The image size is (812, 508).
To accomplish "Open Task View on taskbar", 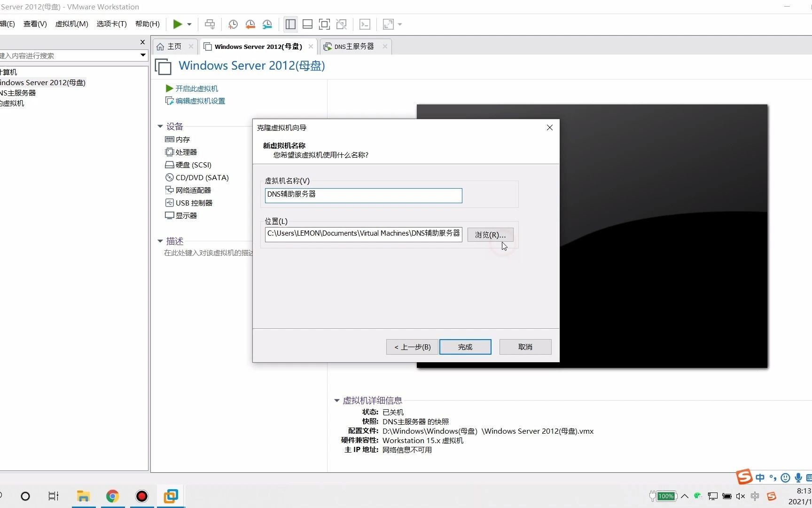I will [54, 496].
